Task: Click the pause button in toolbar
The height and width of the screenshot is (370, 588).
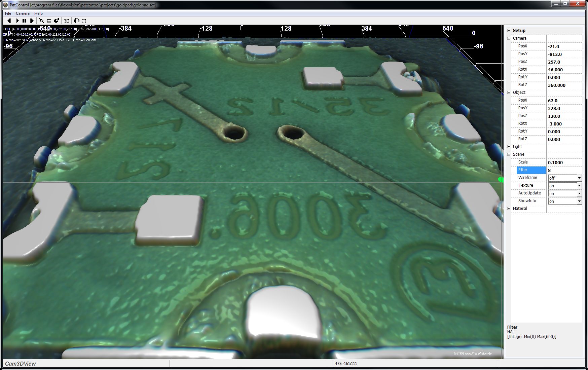Action: 24,21
